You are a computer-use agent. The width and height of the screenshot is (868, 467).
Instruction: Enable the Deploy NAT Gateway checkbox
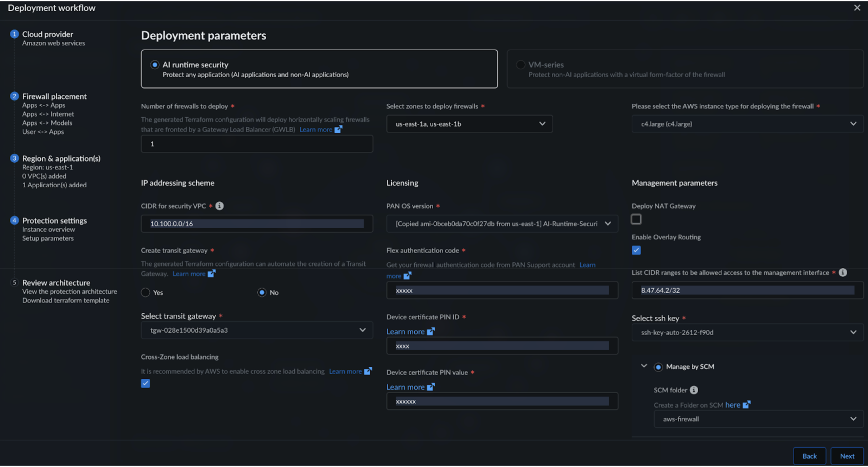click(636, 219)
